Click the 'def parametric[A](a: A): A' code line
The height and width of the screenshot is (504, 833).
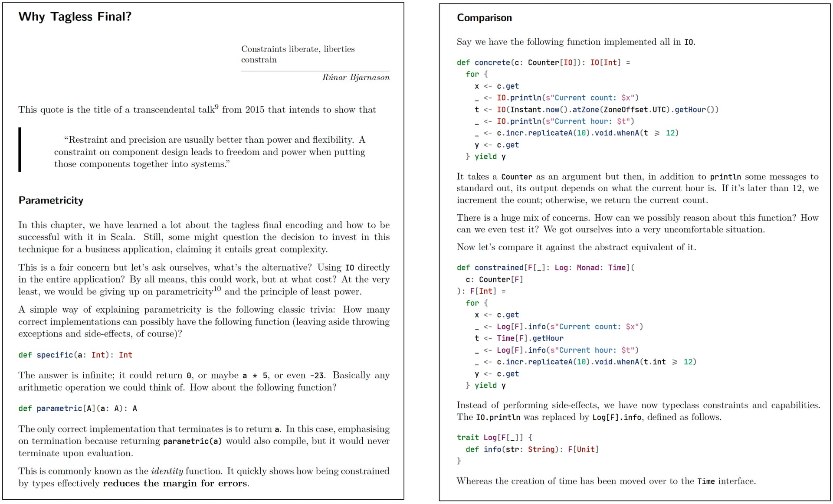point(78,408)
